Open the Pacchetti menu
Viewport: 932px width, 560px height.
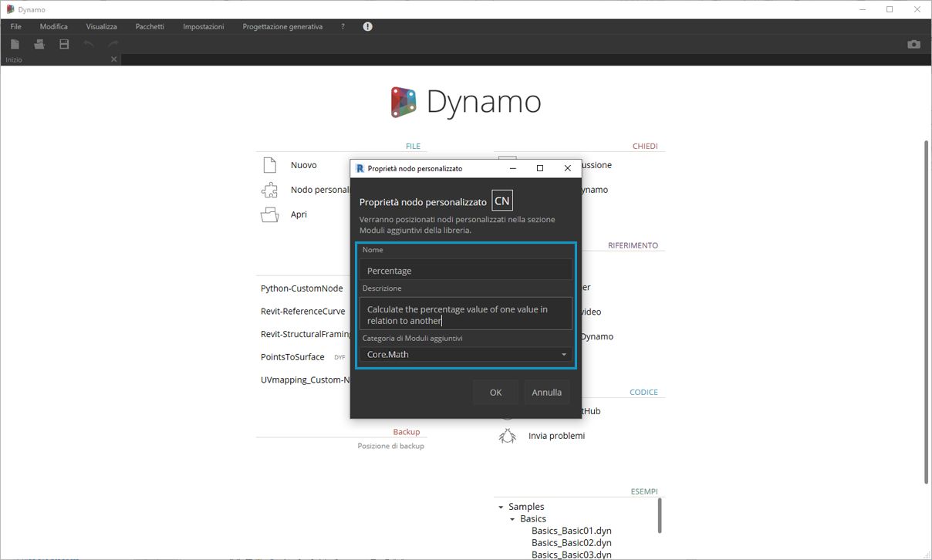pyautogui.click(x=150, y=26)
